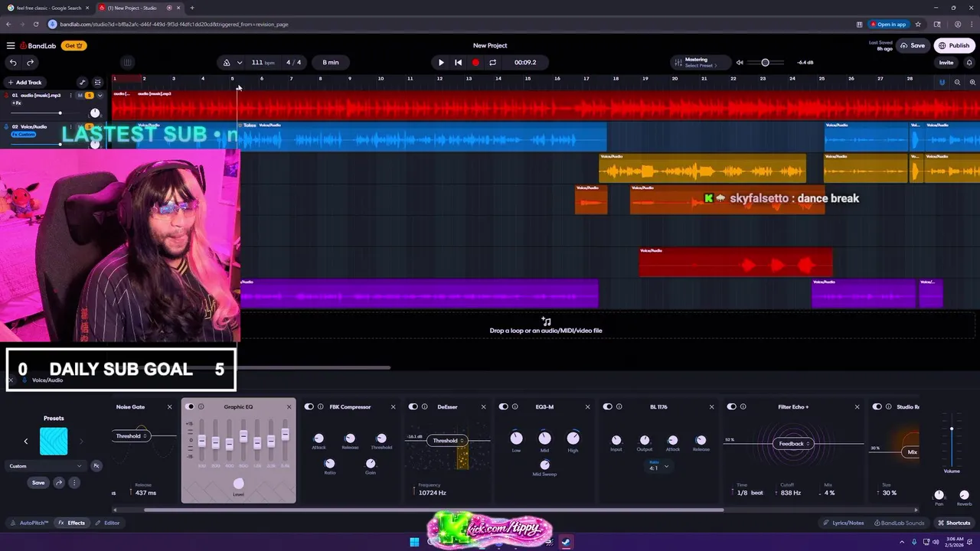Start recording with the red record button
Image resolution: width=980 pixels, height=551 pixels.
pos(475,62)
